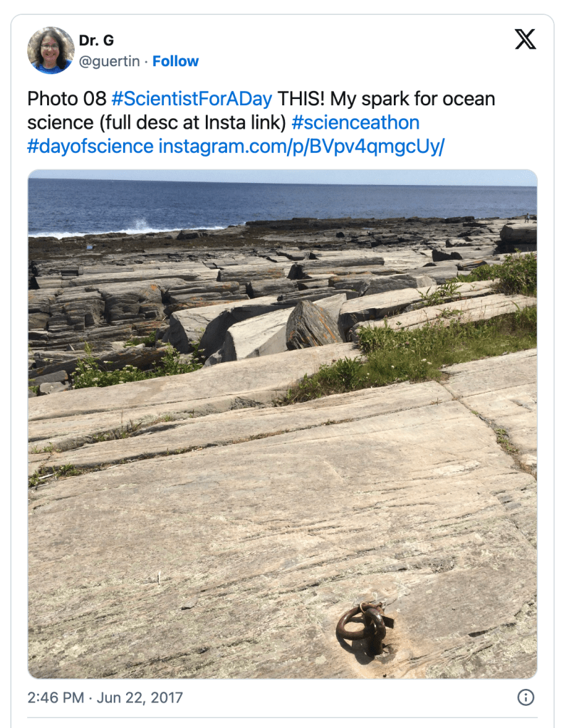564x728 pixels.
Task: Select the #dayofscience hashtag
Action: click(x=90, y=147)
